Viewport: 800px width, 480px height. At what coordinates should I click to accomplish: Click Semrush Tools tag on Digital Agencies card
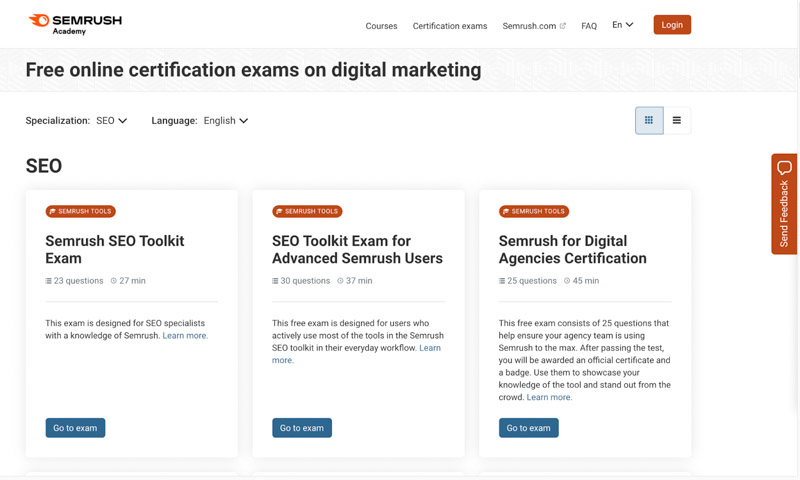[x=534, y=211]
